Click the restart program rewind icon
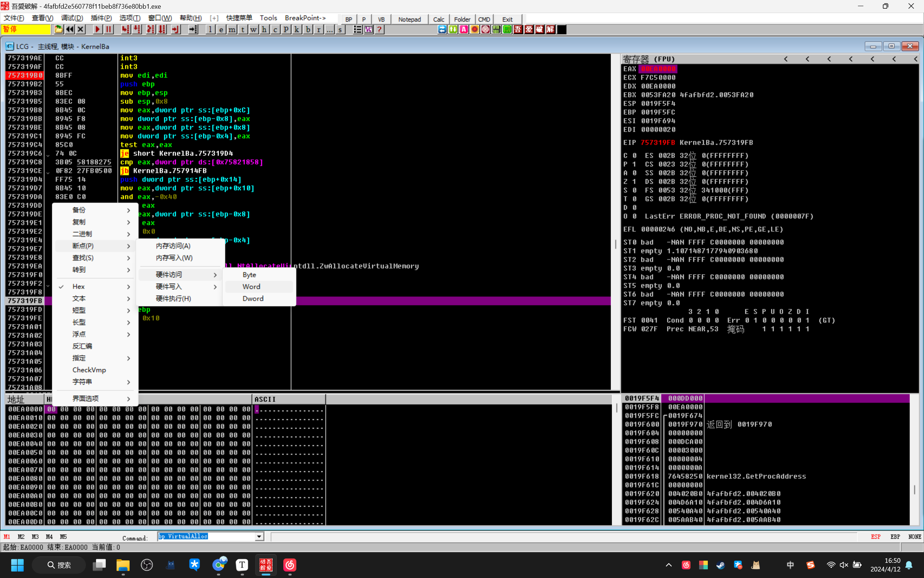 point(70,29)
